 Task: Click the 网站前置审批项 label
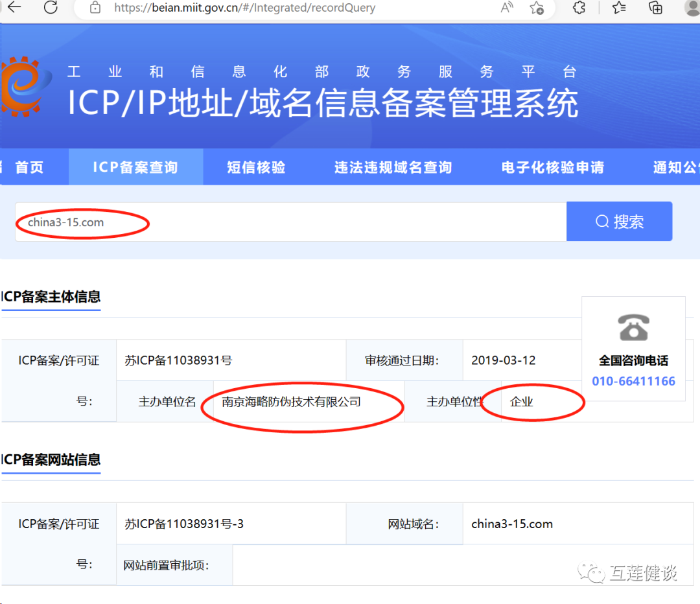tap(166, 565)
